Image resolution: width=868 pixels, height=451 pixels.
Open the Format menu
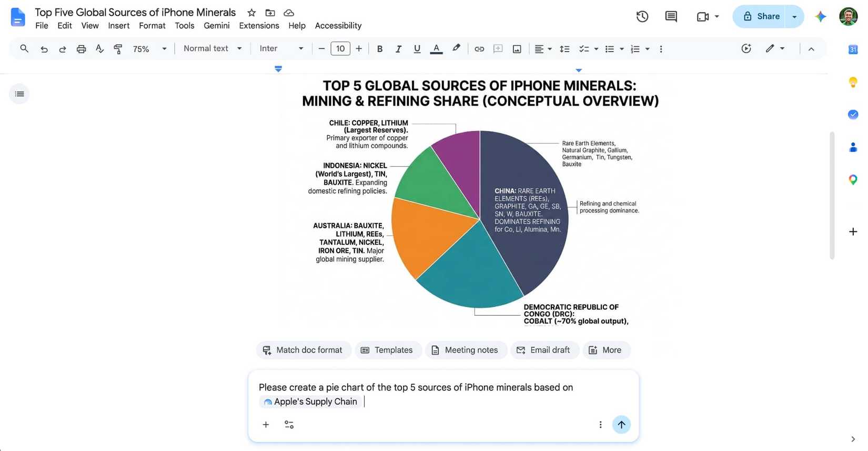pos(152,25)
